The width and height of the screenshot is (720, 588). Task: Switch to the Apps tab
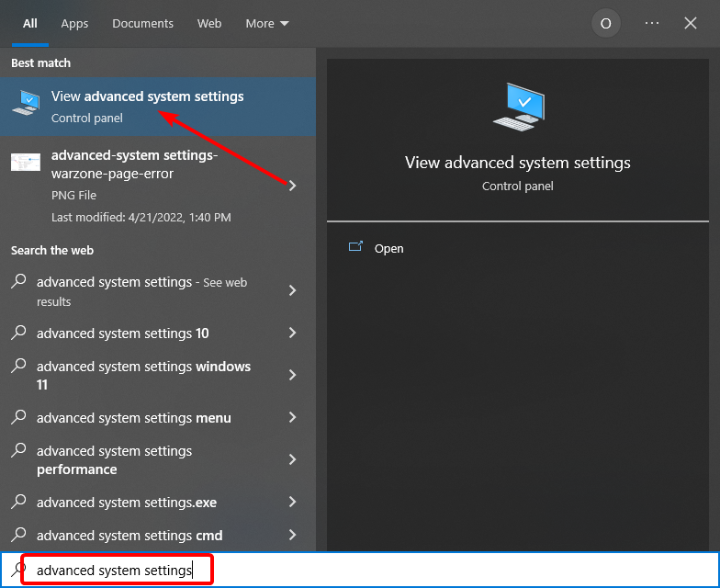click(74, 24)
